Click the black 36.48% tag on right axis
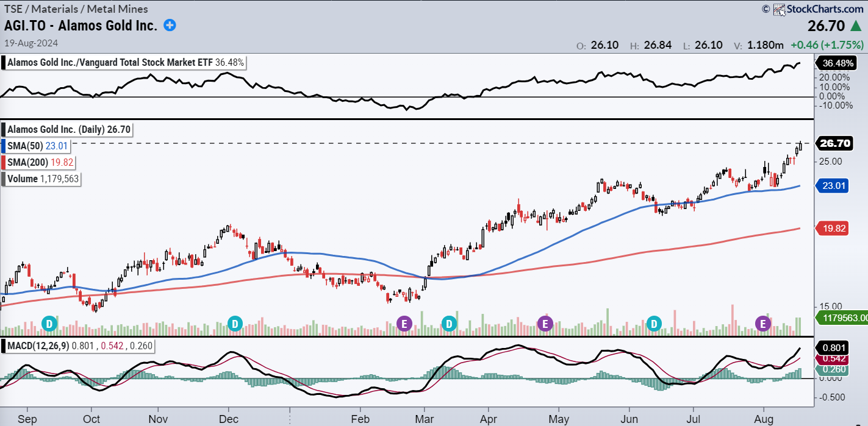868x426 pixels. click(836, 63)
